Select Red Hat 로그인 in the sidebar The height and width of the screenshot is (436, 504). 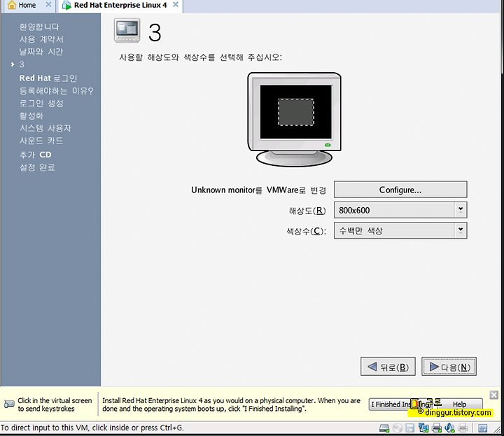[48, 78]
